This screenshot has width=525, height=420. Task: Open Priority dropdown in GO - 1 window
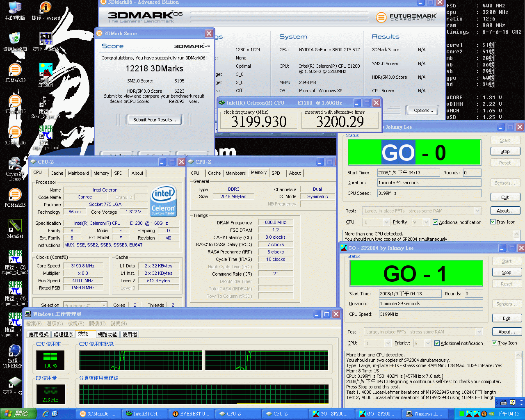[422, 343]
